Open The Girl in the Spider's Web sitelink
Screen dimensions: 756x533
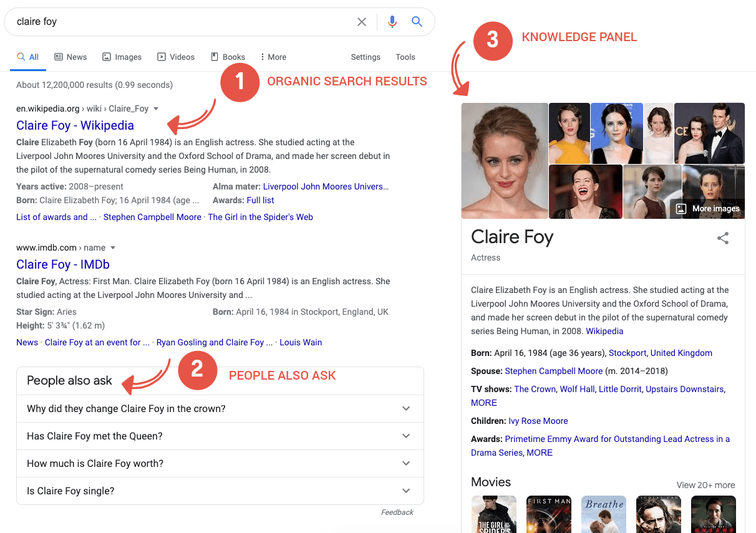coord(260,217)
